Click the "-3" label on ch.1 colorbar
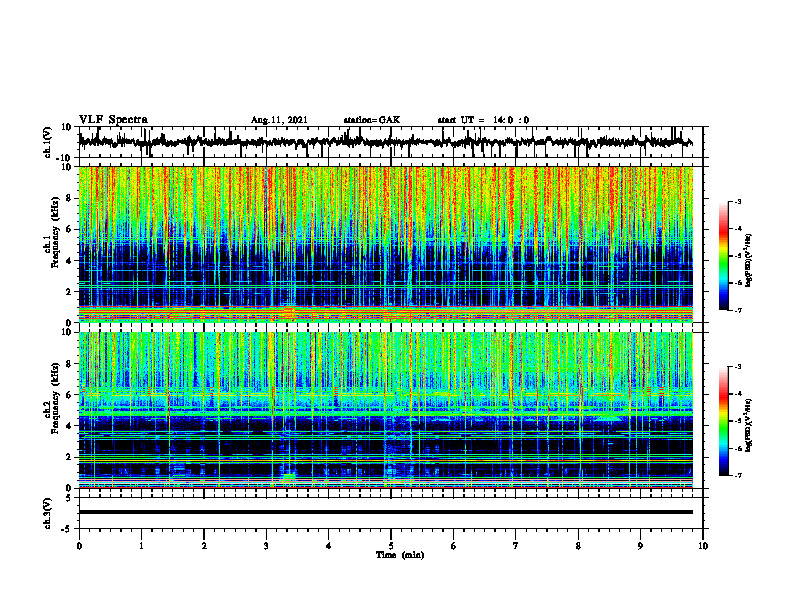The height and width of the screenshot is (612, 792). (x=738, y=201)
